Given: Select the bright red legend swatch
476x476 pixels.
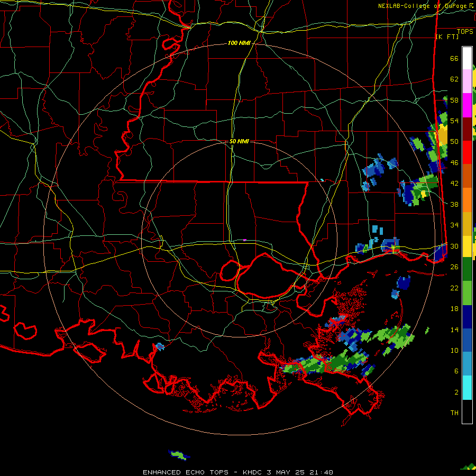Looking at the screenshot, I should (467, 152).
